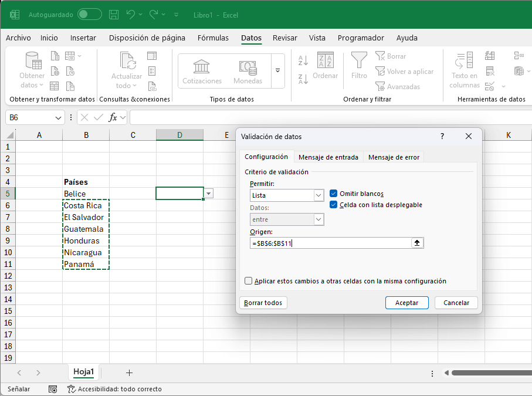Image resolution: width=532 pixels, height=396 pixels.
Task: Click the help question mark in dialog
Action: point(442,137)
